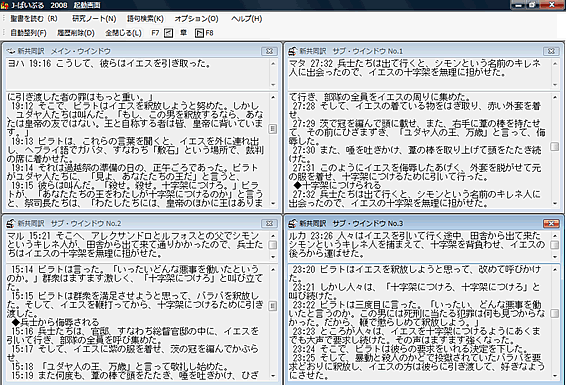The width and height of the screenshot is (567, 386).
Task: Close the サブ・ウインドウ No.1 panel
Action: pos(551,51)
